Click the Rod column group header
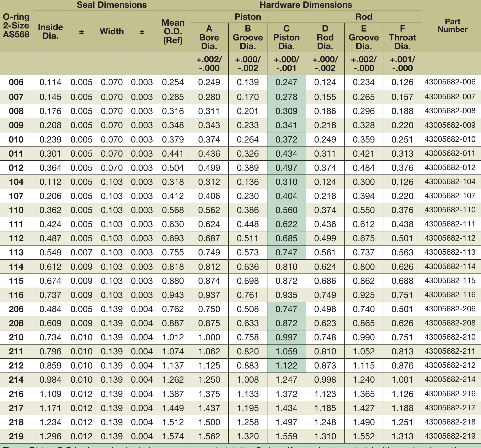Viewport: 481px width, 448px height. [x=364, y=17]
